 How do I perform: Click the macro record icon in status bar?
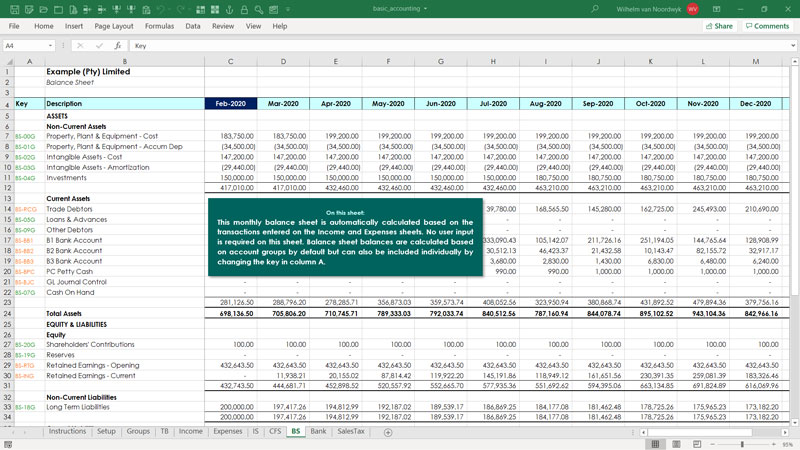point(8,444)
